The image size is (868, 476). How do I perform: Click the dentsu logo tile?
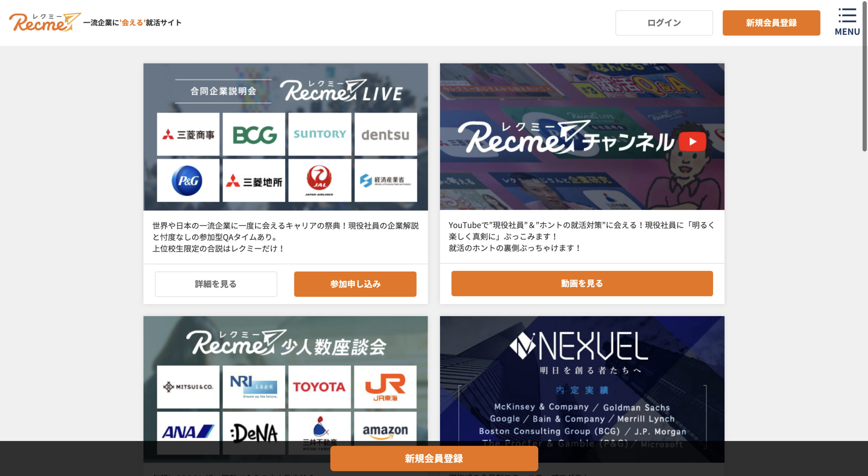(386, 135)
